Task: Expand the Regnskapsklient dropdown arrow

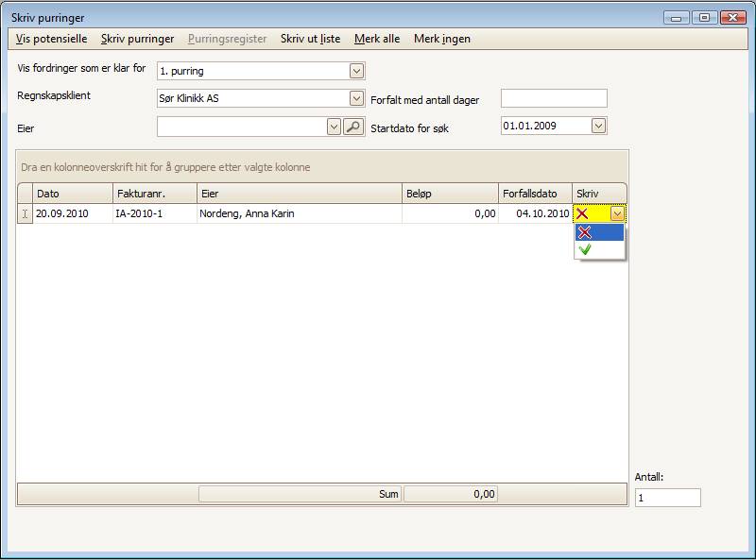Action: click(x=356, y=98)
